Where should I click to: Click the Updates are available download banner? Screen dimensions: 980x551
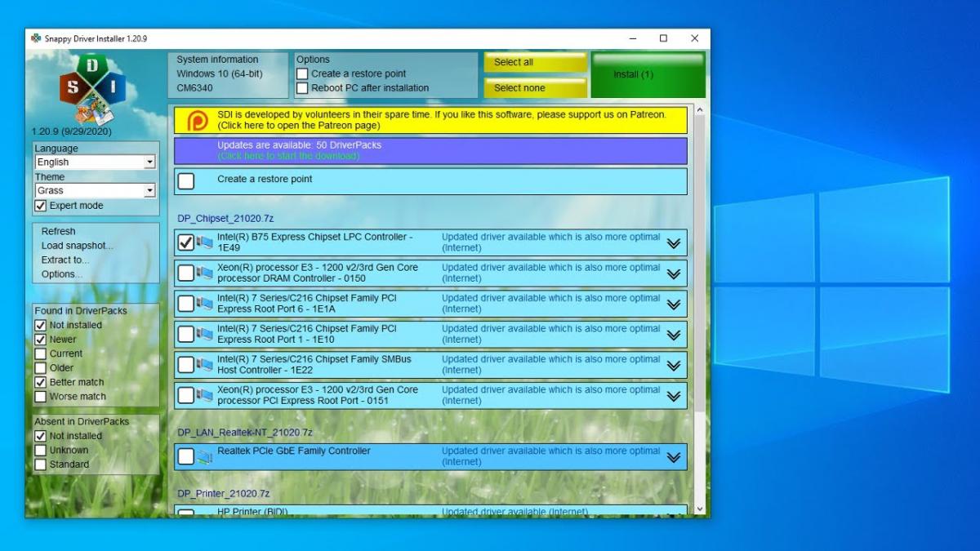[430, 151]
